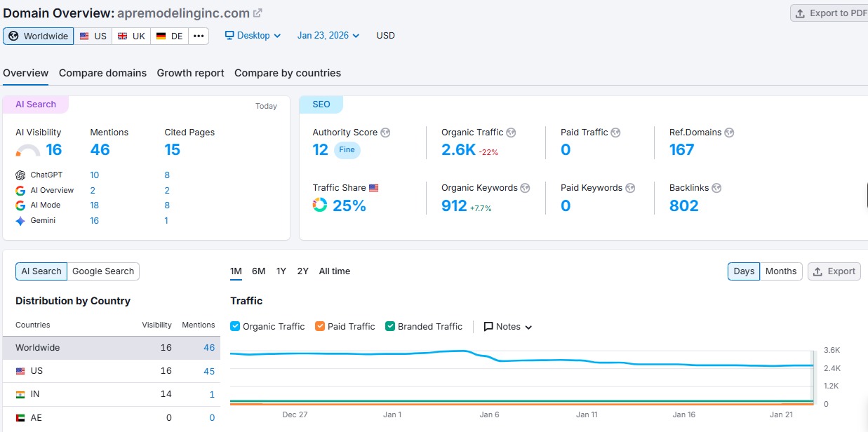
Task: Click the Ref.Domains info icon
Action: pos(730,132)
